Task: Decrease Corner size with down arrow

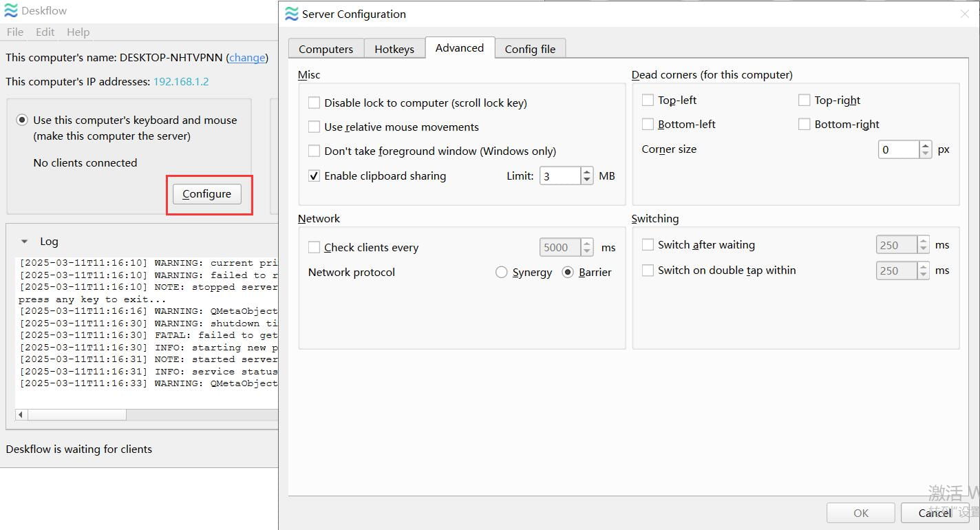Action: pos(926,154)
